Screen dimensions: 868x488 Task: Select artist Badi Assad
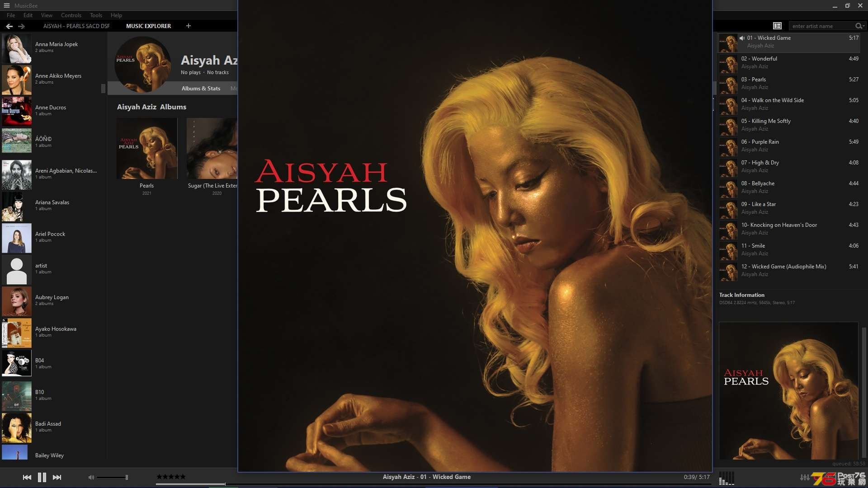pos(53,427)
